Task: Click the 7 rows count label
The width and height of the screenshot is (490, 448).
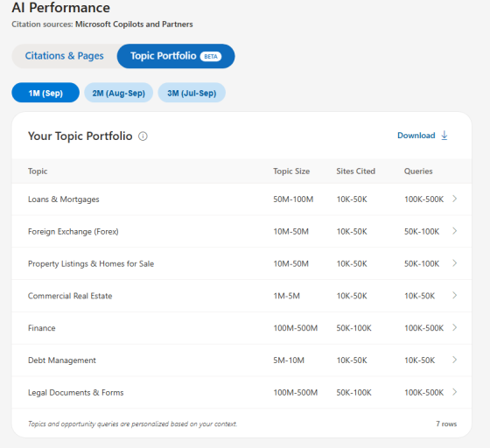Action: 446,424
